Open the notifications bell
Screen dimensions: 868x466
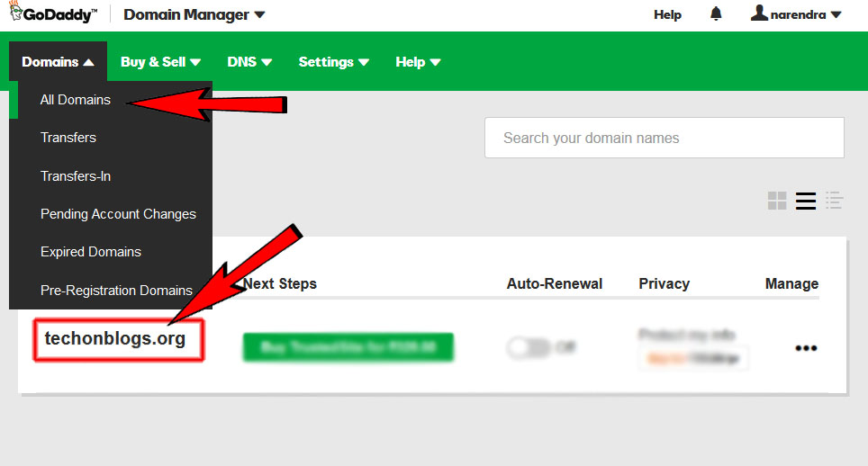tap(716, 13)
